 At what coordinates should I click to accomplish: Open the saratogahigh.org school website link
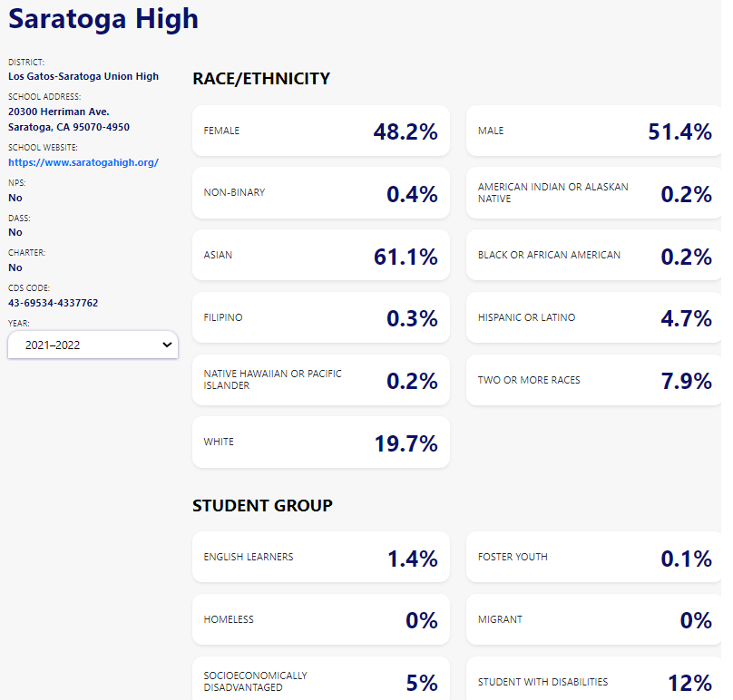tap(83, 162)
